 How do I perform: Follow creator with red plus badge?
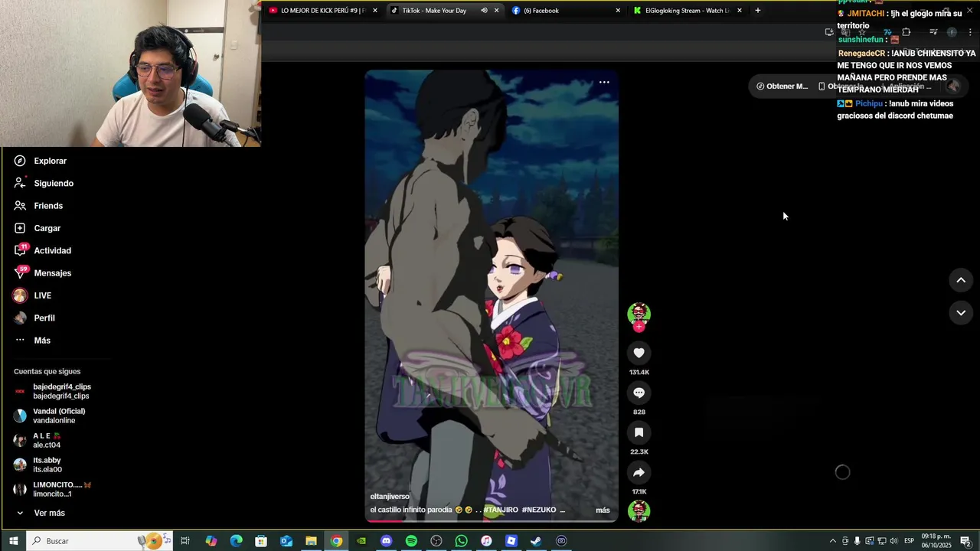click(x=639, y=327)
